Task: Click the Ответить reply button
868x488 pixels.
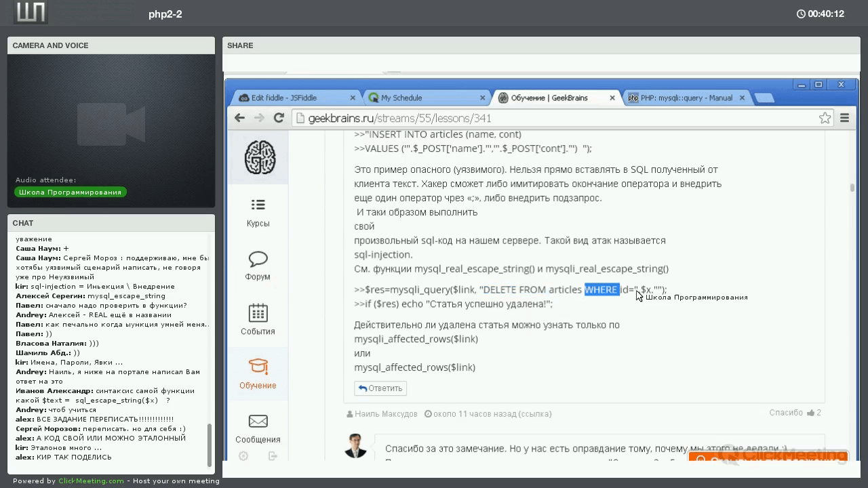Action: pyautogui.click(x=380, y=388)
